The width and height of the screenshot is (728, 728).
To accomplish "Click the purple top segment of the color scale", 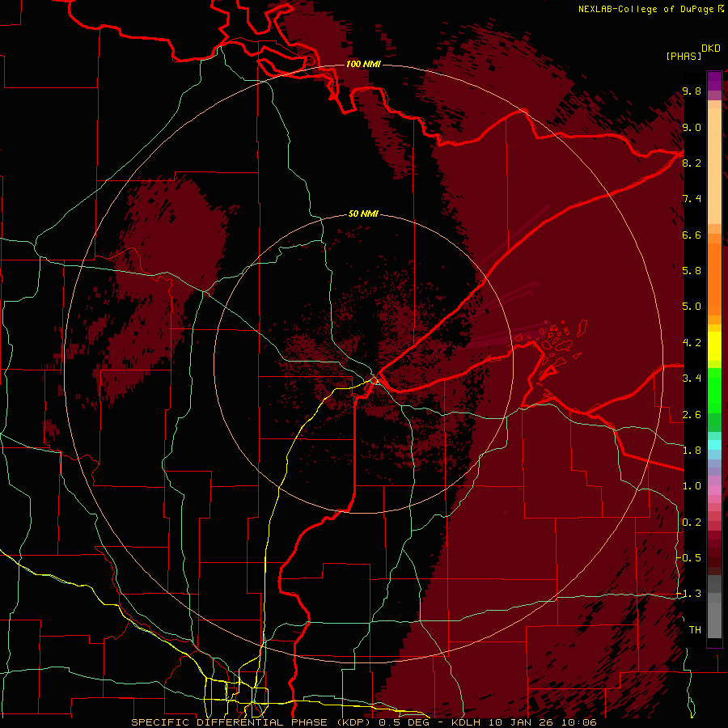I will click(714, 81).
